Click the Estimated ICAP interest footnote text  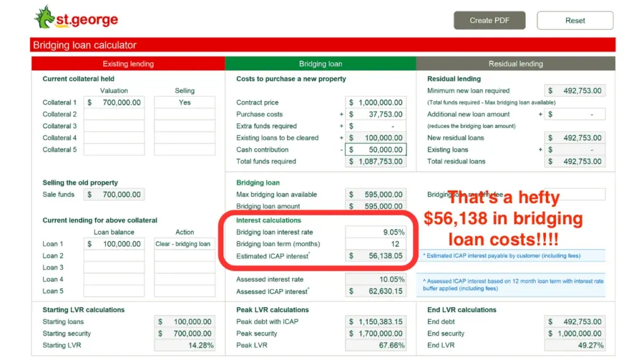(502, 256)
